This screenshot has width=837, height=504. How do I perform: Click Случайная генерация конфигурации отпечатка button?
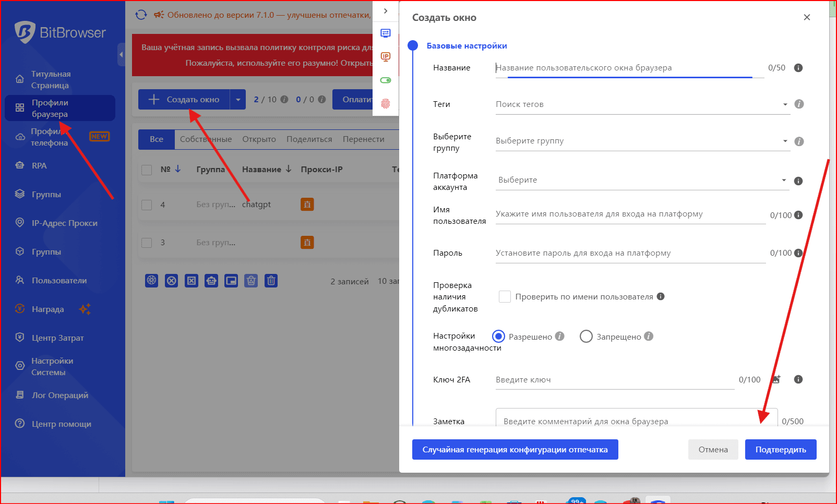[515, 449]
